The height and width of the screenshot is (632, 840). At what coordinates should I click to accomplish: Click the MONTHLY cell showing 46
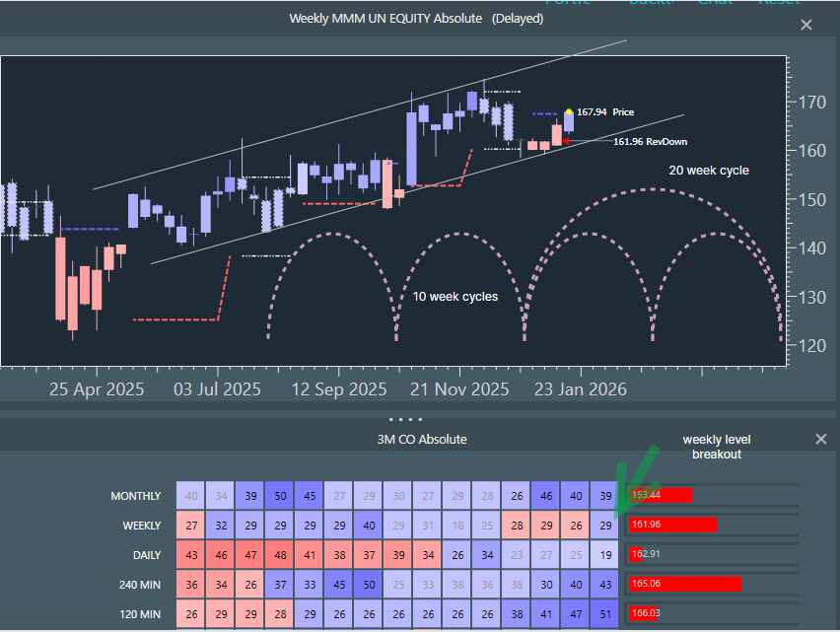click(546, 496)
